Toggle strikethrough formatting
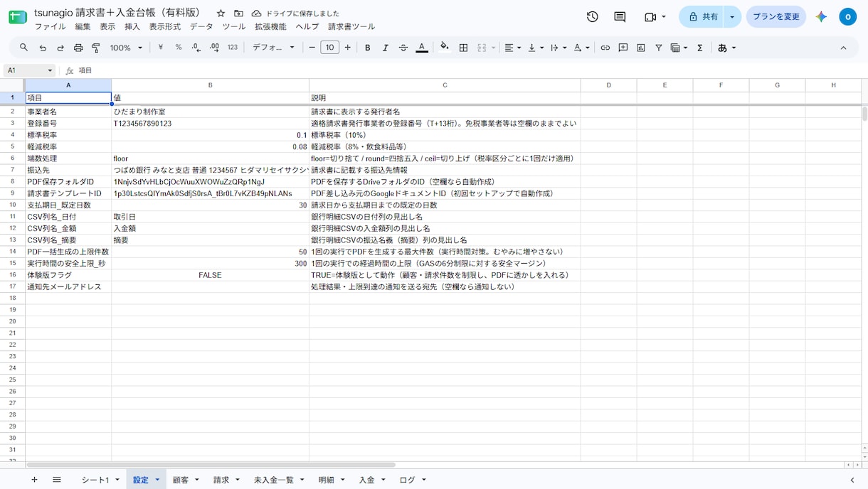This screenshot has height=489, width=868. (x=403, y=48)
